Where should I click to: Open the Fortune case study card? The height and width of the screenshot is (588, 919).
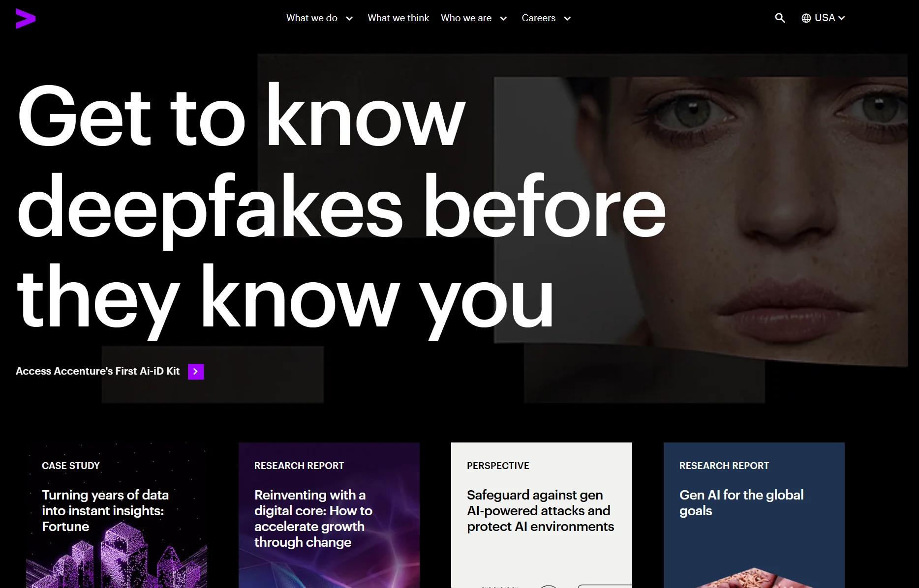[x=117, y=515]
